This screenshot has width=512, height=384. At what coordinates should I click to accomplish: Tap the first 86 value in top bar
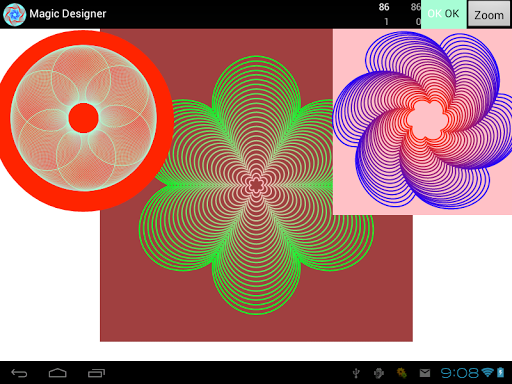point(384,7)
